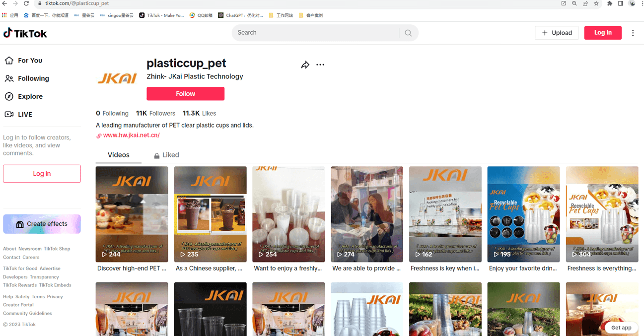The width and height of the screenshot is (644, 336).
Task: Click 'As a Chinese supplier' video caption
Action: (209, 269)
